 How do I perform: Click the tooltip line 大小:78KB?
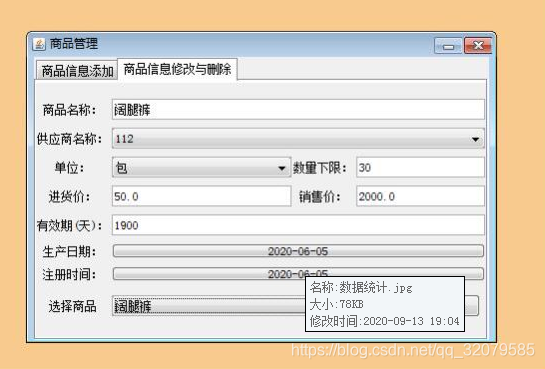[x=336, y=305]
